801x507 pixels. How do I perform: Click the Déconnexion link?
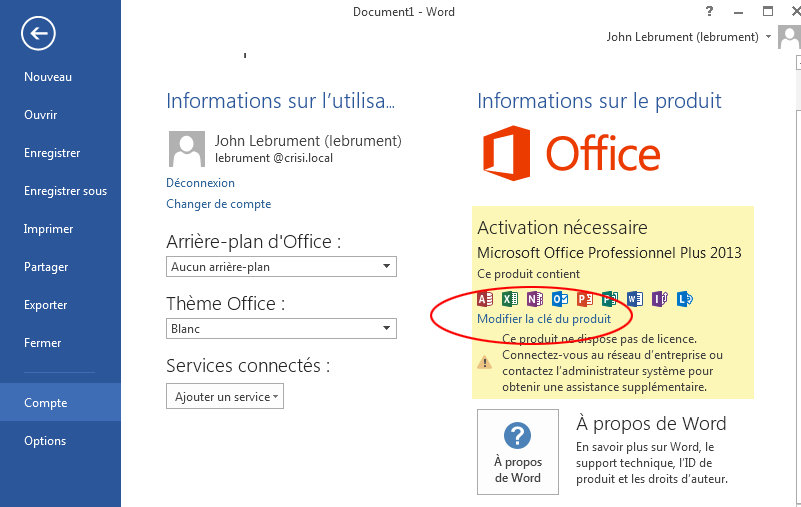[x=200, y=183]
